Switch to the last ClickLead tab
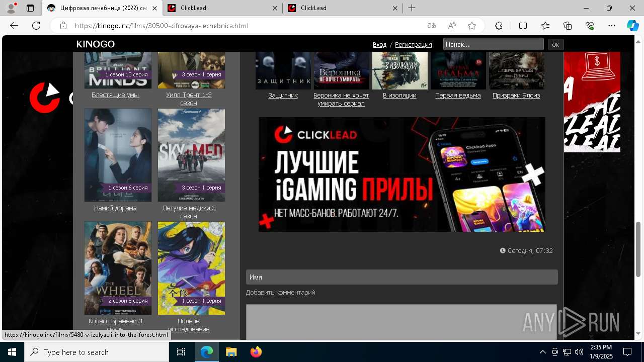644x362 pixels. coord(343,8)
